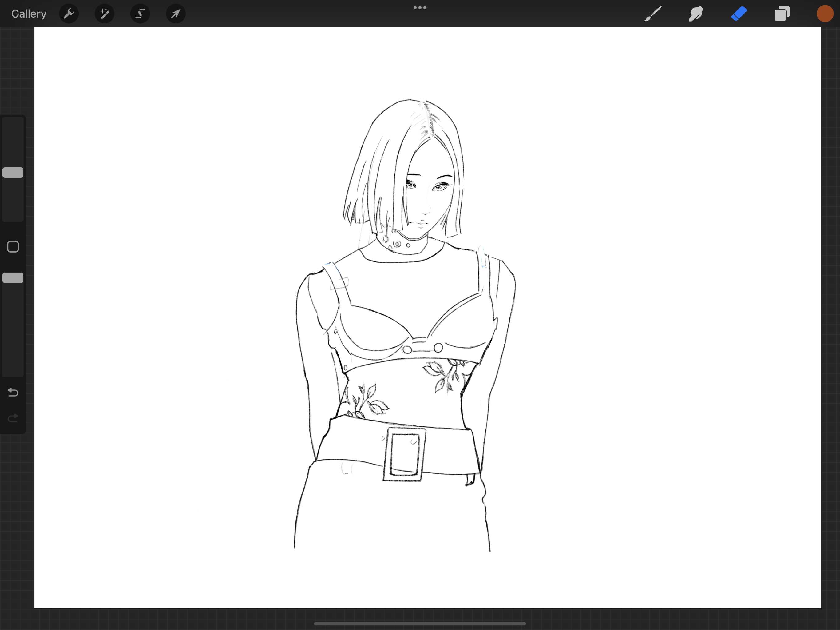The image size is (840, 630).
Task: Select the Eraser tool
Action: pos(739,14)
